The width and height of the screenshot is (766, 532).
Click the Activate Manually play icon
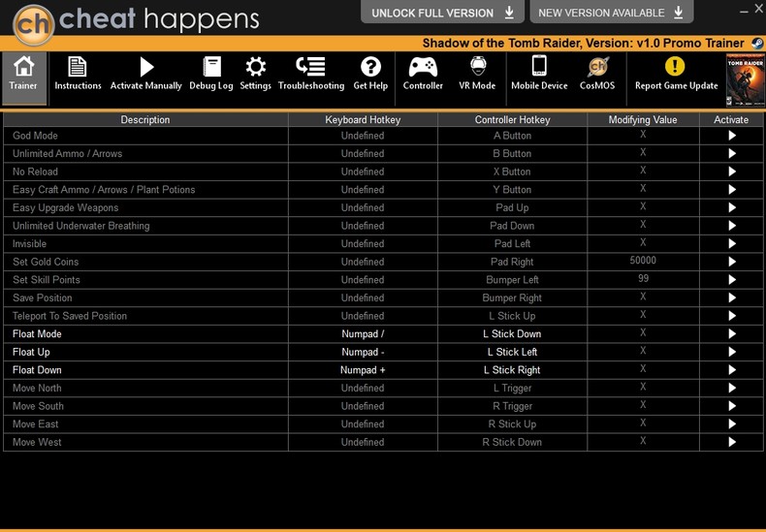point(146,67)
